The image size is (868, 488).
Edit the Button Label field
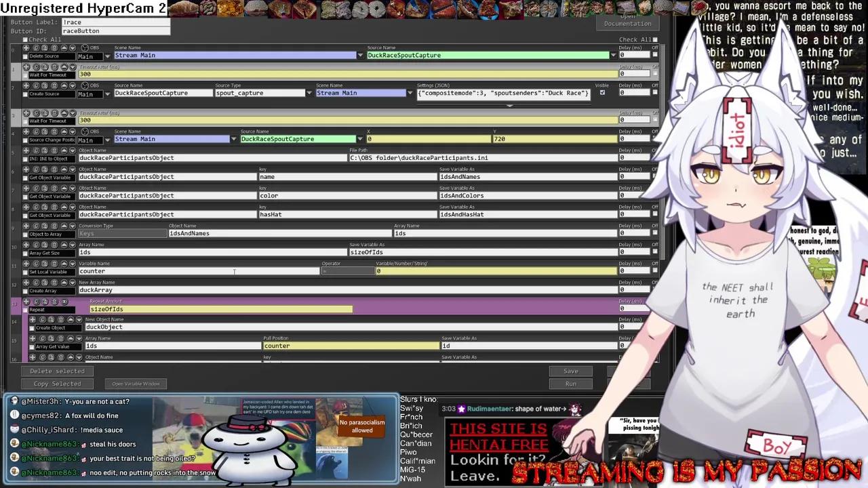115,22
